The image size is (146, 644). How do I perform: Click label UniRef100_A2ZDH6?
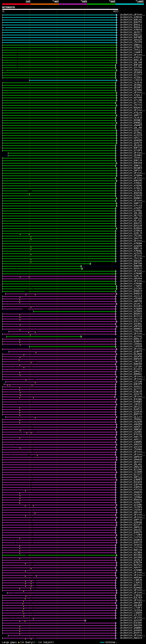click(131, 90)
